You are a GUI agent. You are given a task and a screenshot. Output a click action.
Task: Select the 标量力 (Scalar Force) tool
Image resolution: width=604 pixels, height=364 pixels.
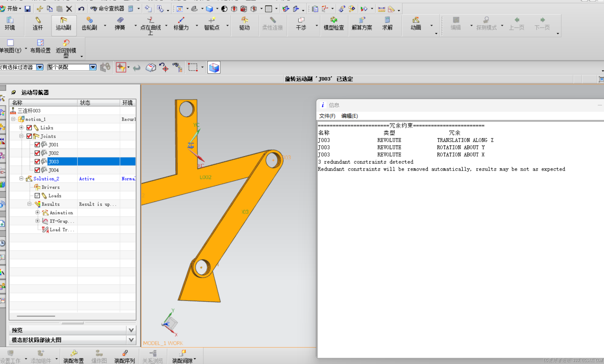[x=181, y=23]
